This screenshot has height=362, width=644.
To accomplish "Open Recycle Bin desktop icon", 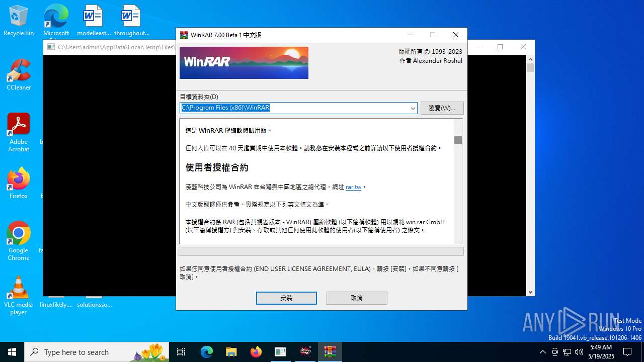I will click(x=19, y=21).
